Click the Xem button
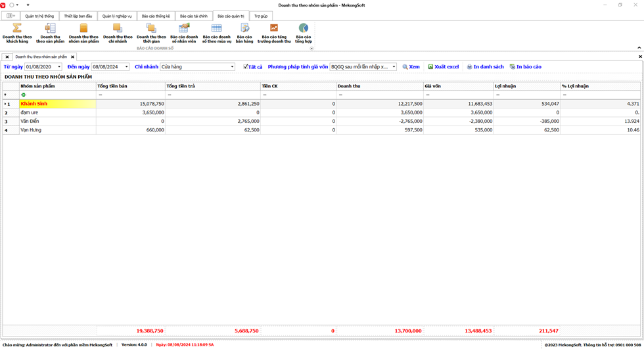 411,67
